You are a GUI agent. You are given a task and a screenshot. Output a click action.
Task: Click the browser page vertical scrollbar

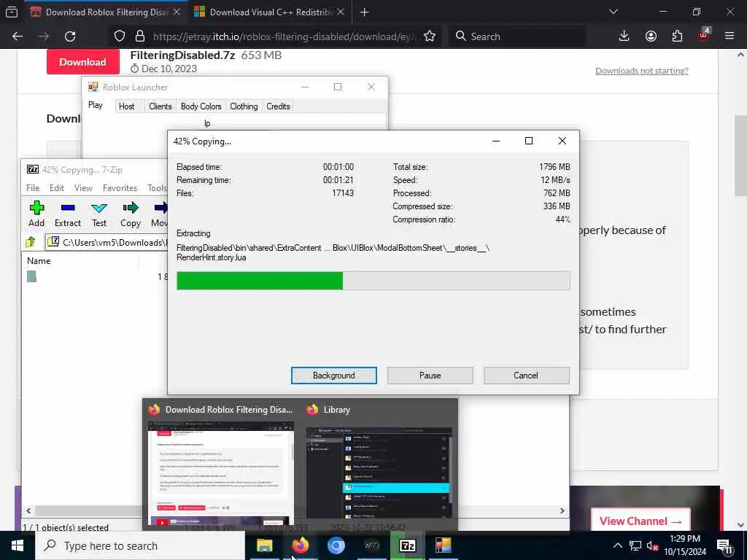coord(741,155)
